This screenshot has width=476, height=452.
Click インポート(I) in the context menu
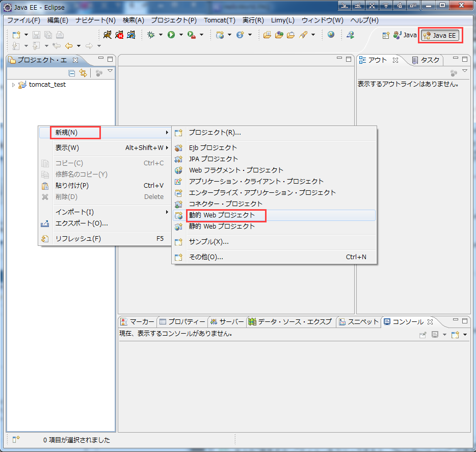[x=74, y=212]
